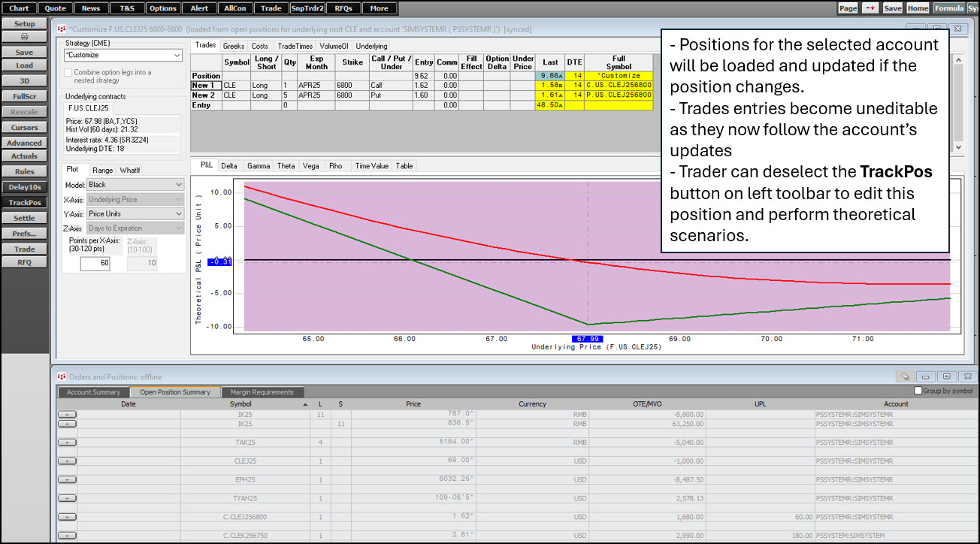
Task: Click the printer icon in left toolbar
Action: [24, 37]
